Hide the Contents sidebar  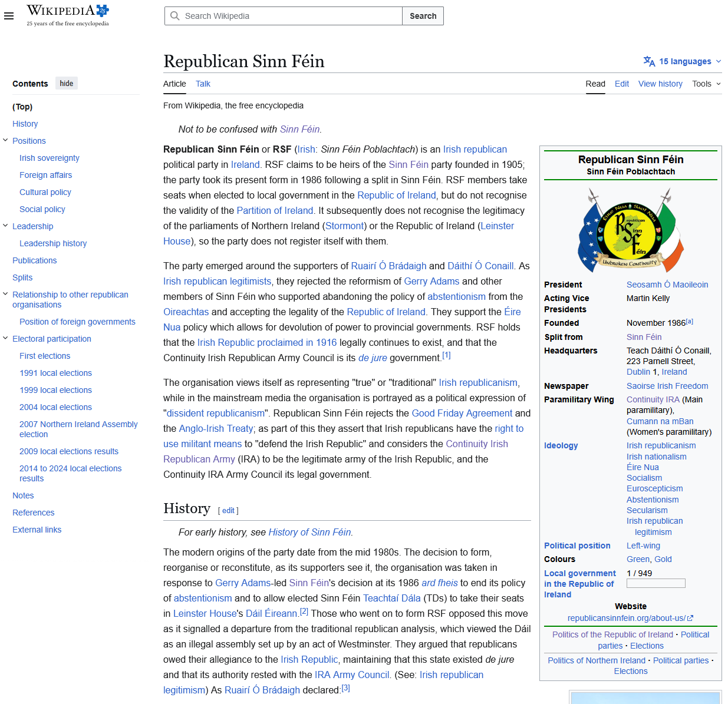[67, 84]
